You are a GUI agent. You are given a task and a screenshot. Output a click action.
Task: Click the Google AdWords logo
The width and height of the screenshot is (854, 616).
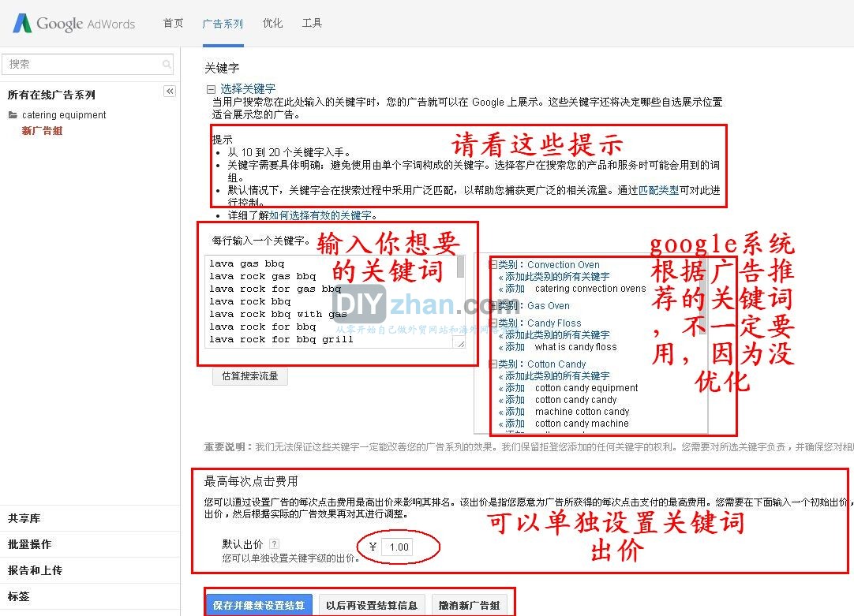coord(73,24)
